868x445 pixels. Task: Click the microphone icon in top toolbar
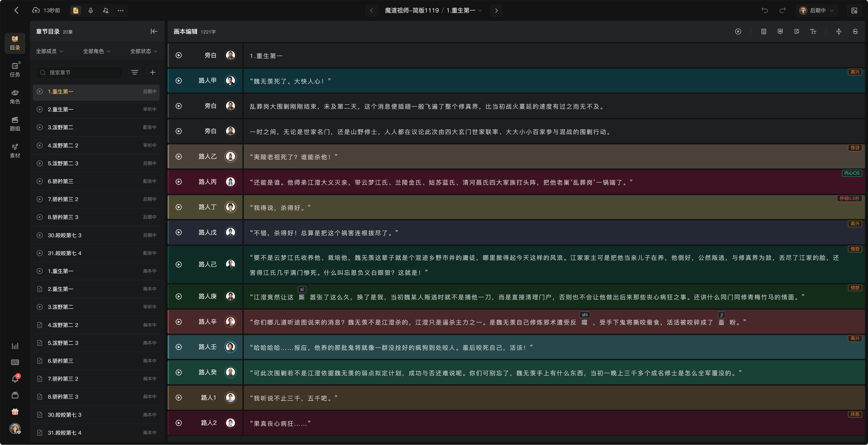(x=91, y=10)
